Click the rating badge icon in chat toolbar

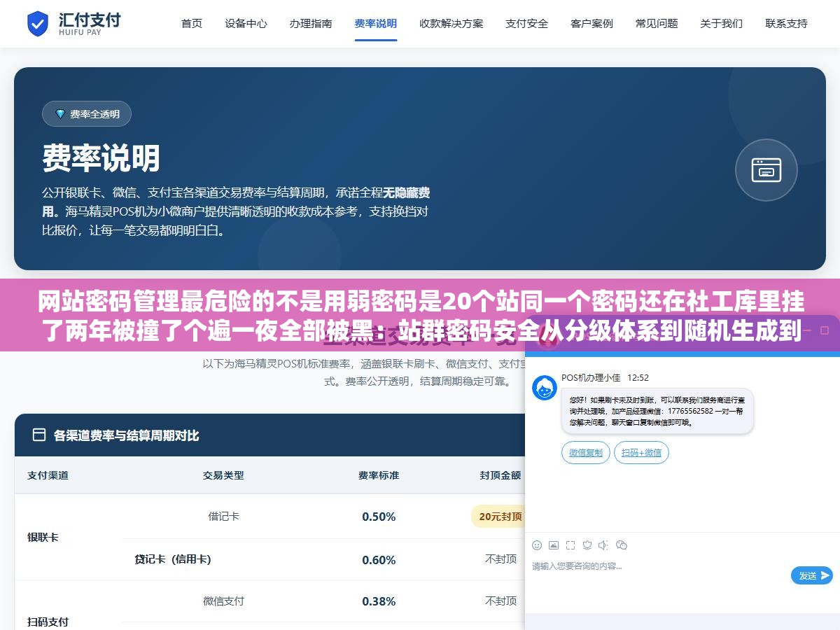(587, 545)
